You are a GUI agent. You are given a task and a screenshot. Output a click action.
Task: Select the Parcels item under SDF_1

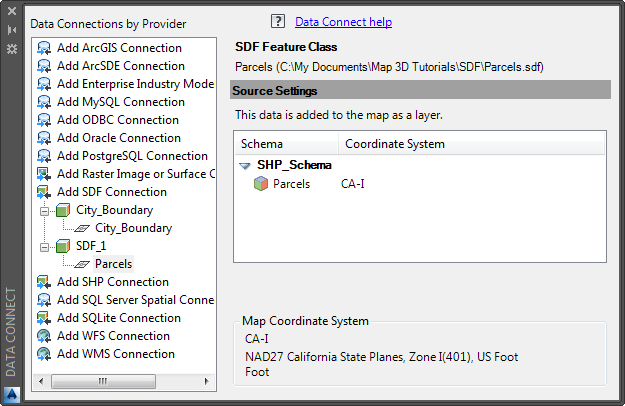click(x=113, y=264)
